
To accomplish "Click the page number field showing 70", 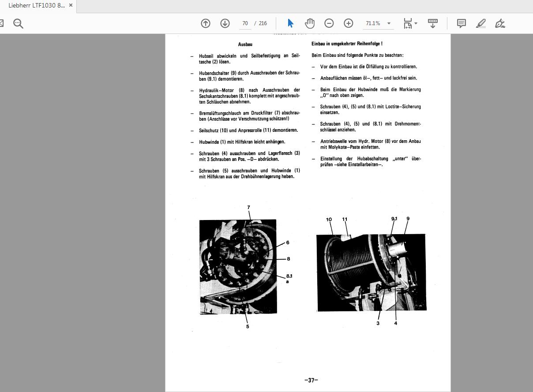I will (x=245, y=23).
